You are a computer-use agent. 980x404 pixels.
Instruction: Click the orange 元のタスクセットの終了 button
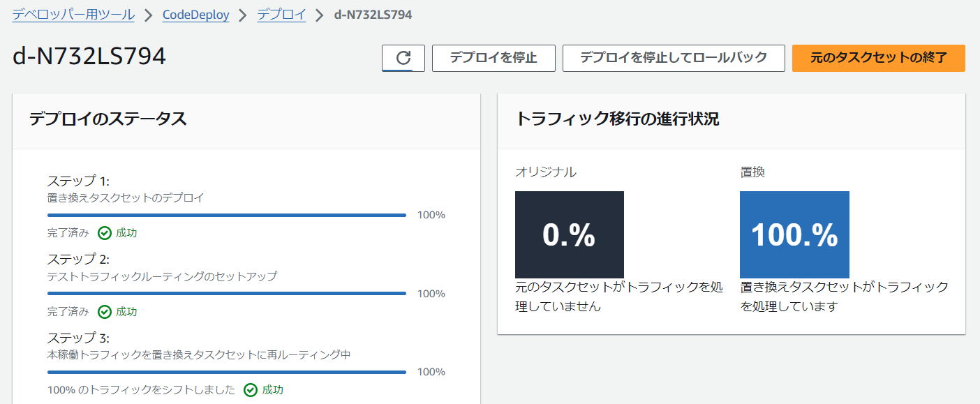tap(879, 58)
